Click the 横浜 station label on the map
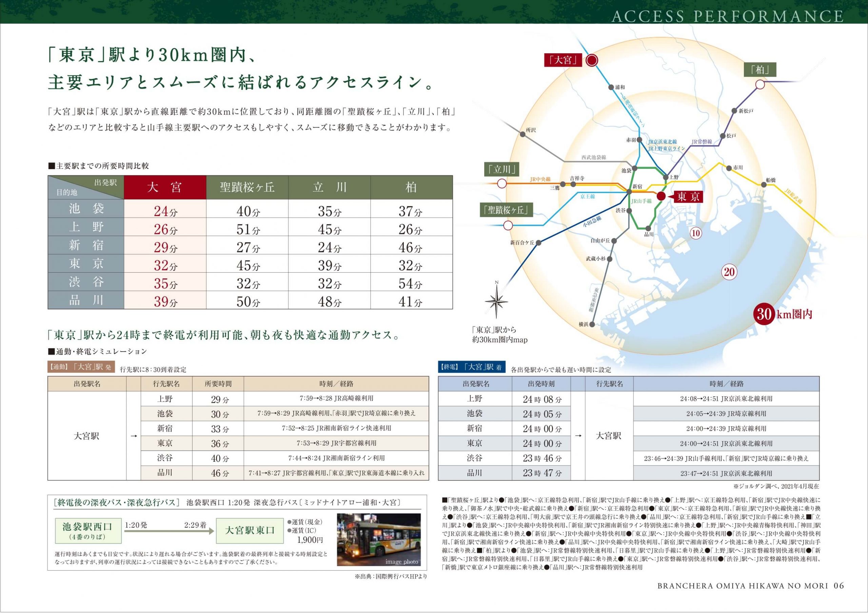Screen dimensions: 868x613 pyautogui.click(x=583, y=324)
